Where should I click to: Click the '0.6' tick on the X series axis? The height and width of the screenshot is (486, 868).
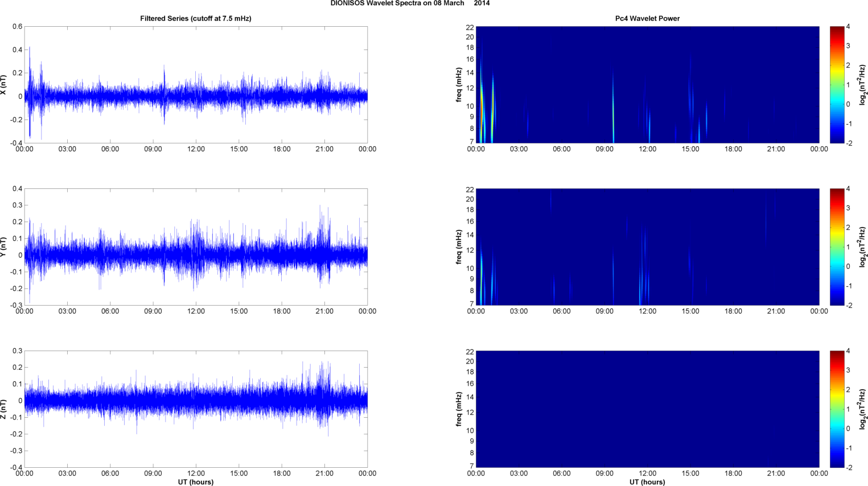click(18, 27)
